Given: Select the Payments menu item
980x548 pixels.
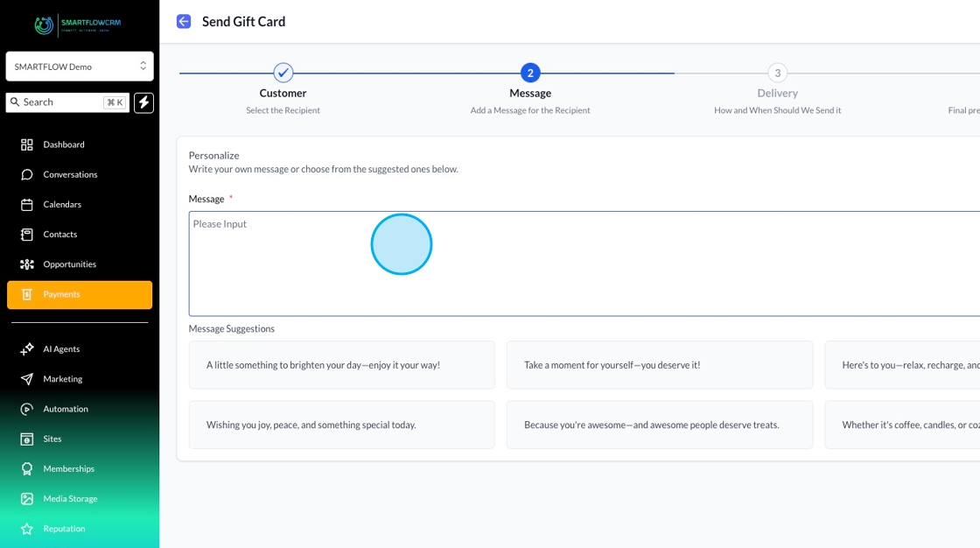Looking at the screenshot, I should (x=80, y=295).
